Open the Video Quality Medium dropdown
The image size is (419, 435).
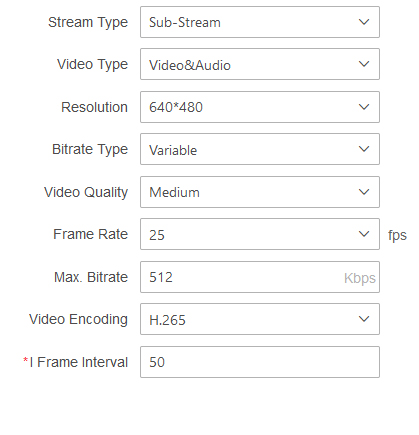coord(260,192)
